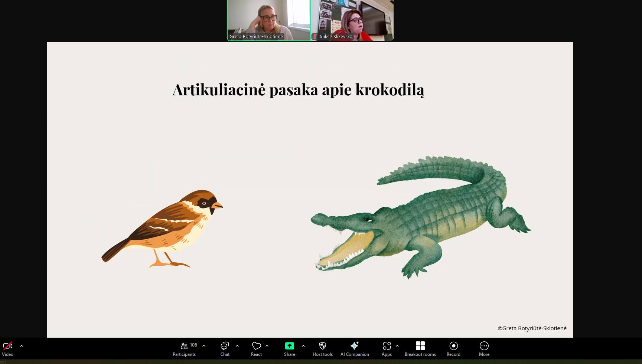Open the Chat panel

tap(225, 348)
